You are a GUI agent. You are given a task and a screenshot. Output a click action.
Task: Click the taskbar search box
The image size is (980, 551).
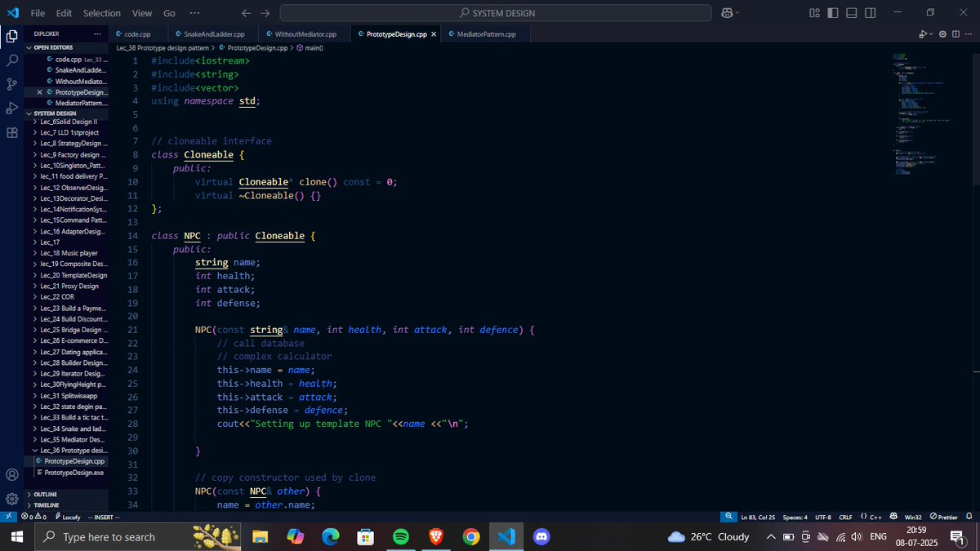click(x=137, y=537)
